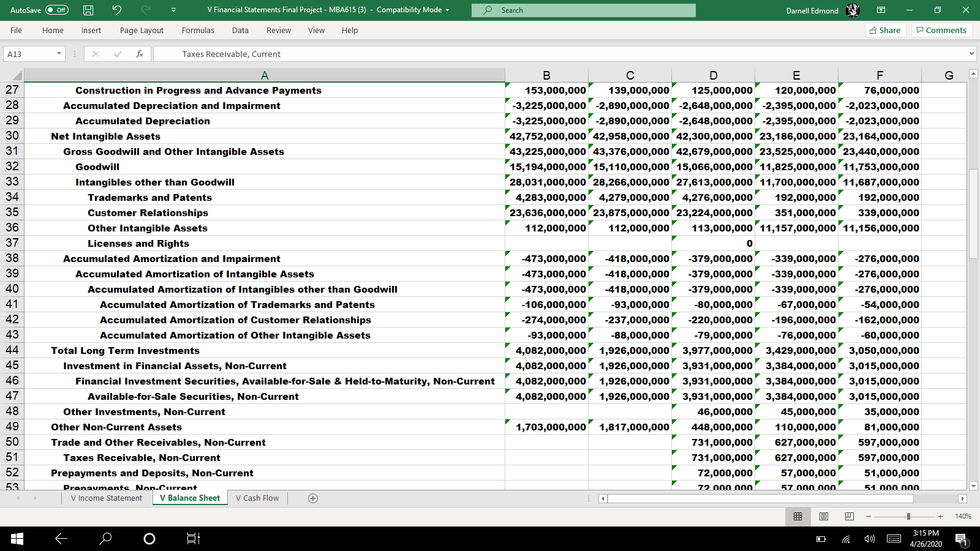Click the 140% zoom level
The width and height of the screenshot is (980, 551).
tap(963, 517)
